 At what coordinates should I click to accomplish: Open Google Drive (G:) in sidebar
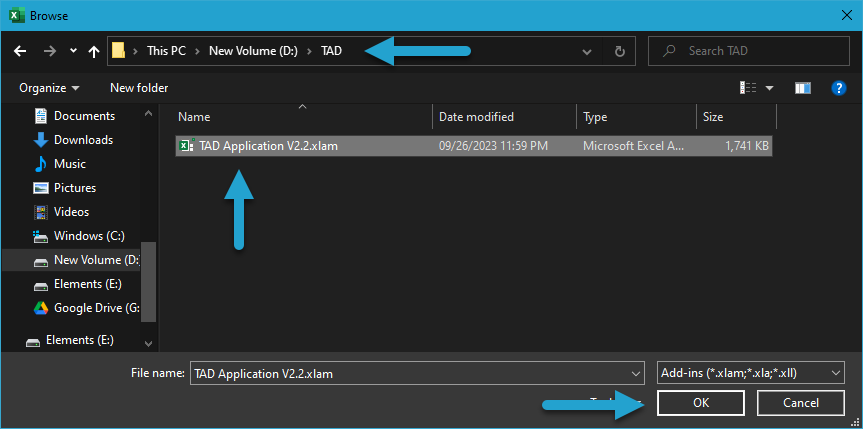96,308
